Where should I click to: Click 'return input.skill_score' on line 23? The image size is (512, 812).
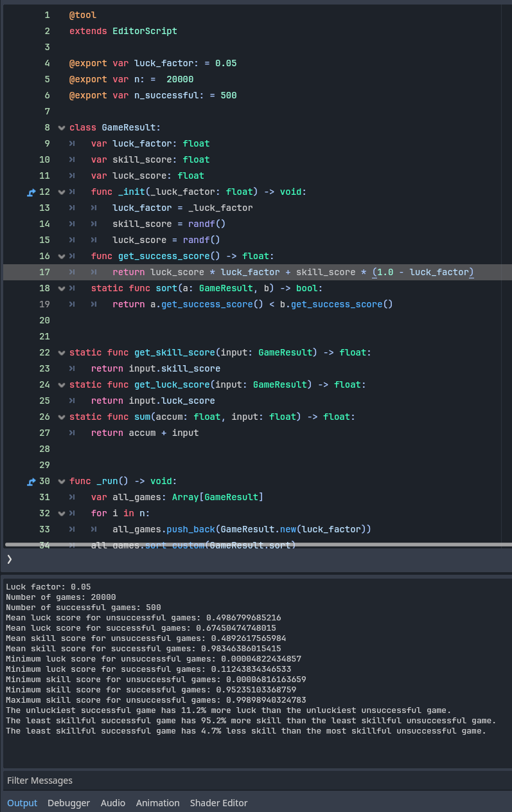coord(155,368)
